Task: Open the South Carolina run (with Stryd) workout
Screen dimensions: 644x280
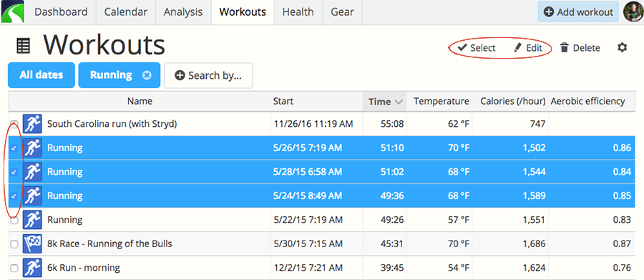Action: (112, 124)
